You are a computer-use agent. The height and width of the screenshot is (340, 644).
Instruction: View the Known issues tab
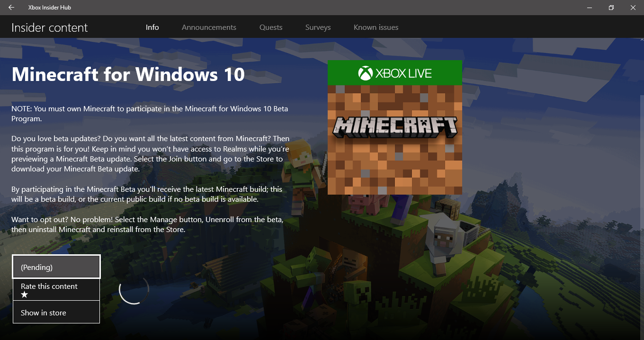pyautogui.click(x=376, y=27)
